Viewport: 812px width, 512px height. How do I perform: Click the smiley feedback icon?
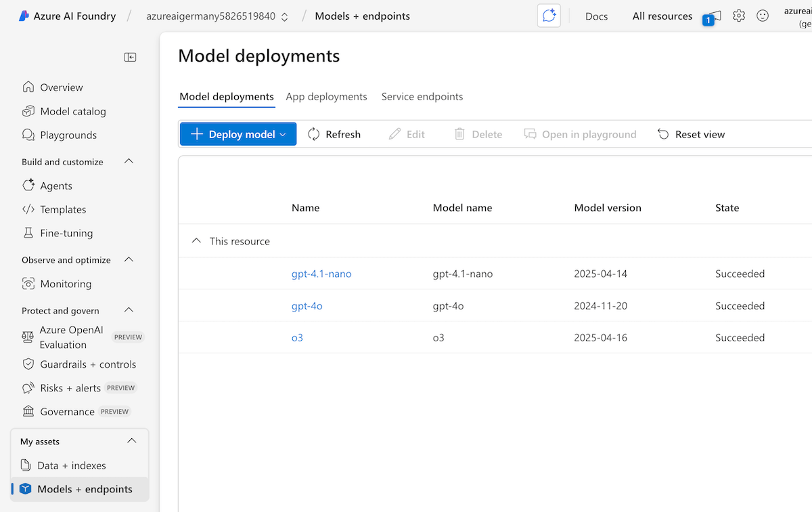tap(763, 16)
